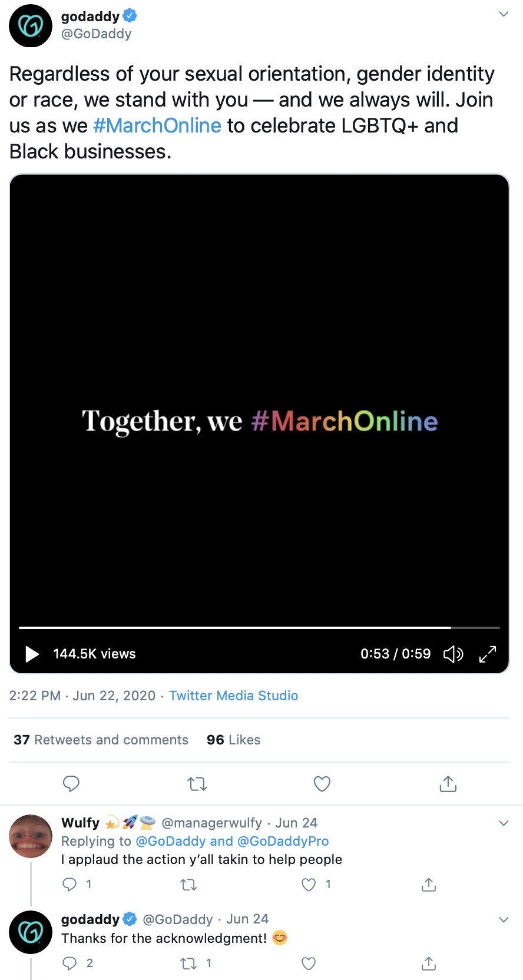Like Wulfy's reply
This screenshot has height=980, width=523.
point(309,885)
